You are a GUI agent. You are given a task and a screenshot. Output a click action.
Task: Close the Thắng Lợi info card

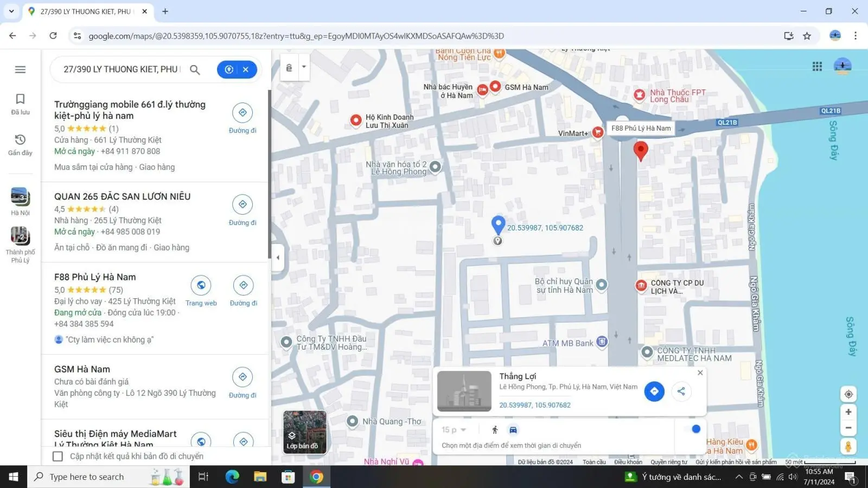(x=700, y=373)
